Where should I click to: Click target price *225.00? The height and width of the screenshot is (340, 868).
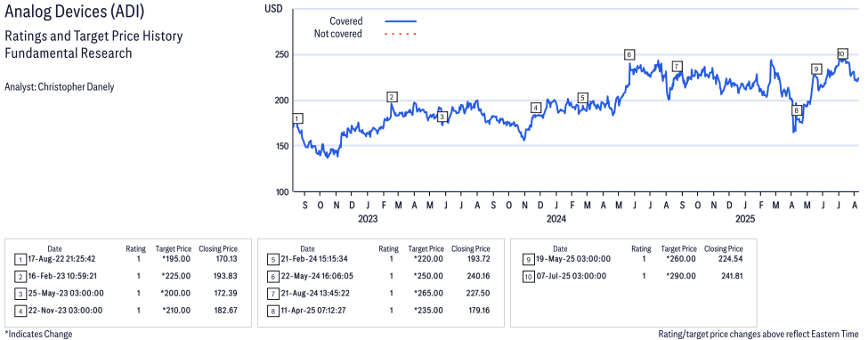(177, 276)
